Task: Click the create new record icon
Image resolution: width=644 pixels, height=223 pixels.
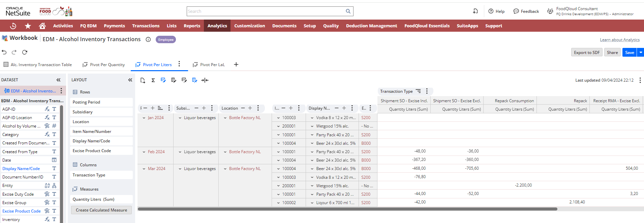Action: click(x=475, y=11)
